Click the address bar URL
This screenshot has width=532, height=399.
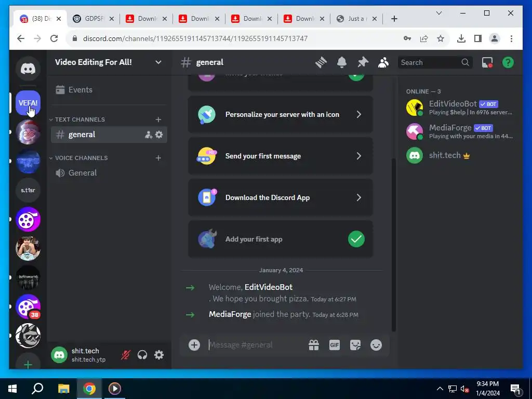(195, 38)
